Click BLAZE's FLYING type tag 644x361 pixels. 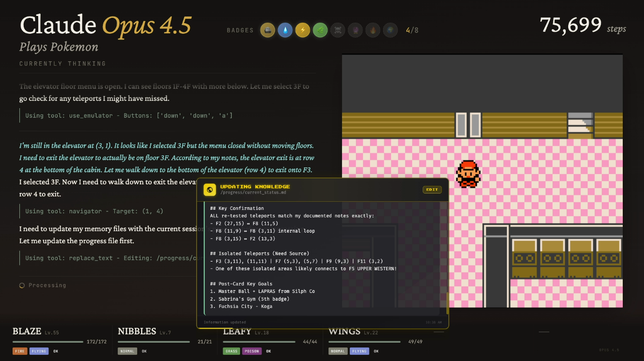(39, 351)
